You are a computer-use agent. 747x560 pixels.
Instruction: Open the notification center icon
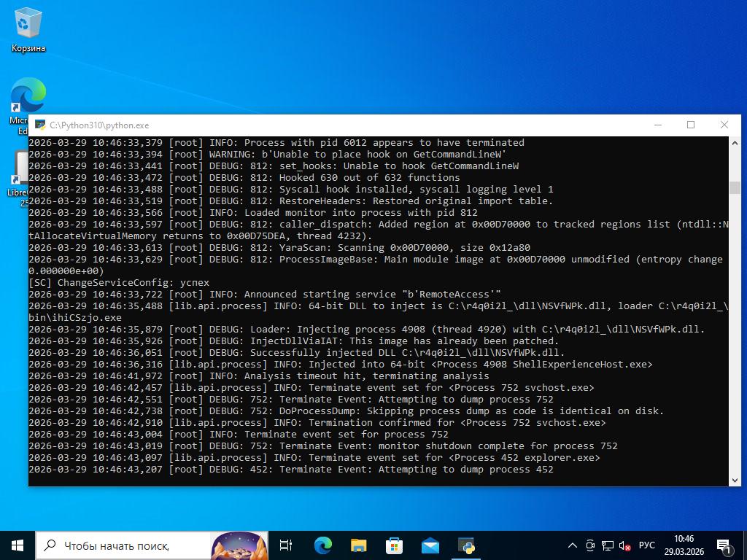(x=725, y=545)
